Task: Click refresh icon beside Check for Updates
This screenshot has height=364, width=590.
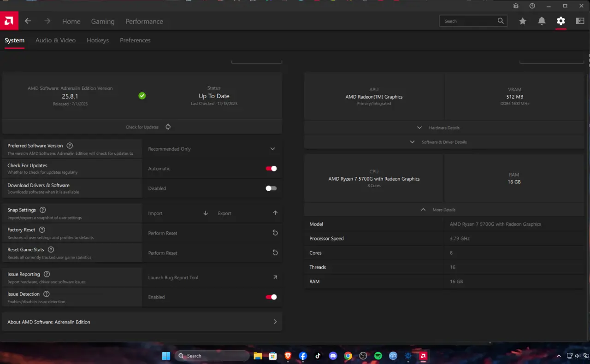Action: tap(168, 127)
